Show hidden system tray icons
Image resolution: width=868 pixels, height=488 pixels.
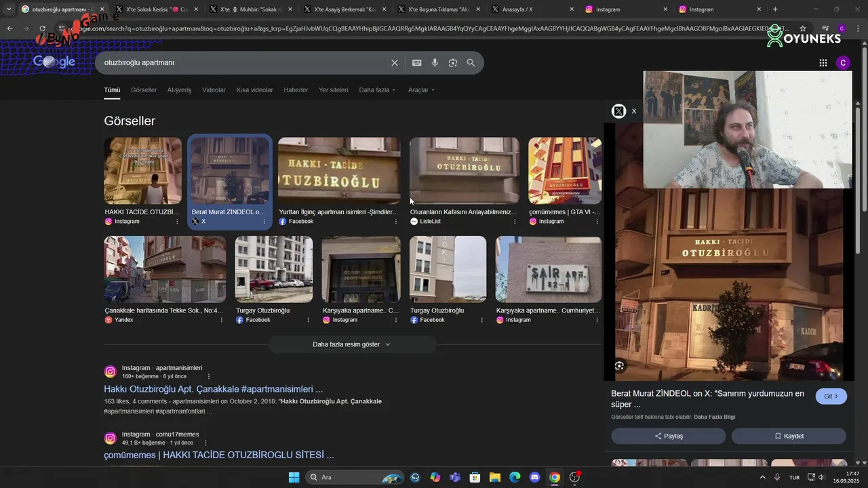762,477
